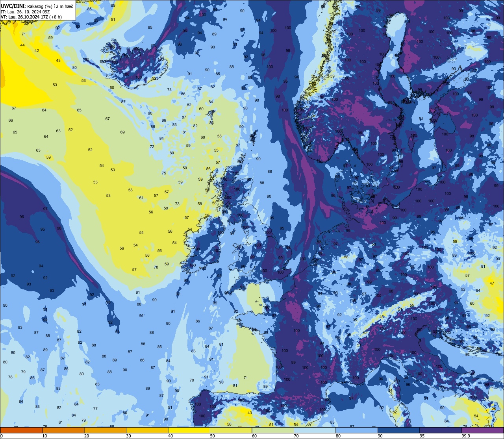Click the '66' humidity value on the map

tap(11, 120)
